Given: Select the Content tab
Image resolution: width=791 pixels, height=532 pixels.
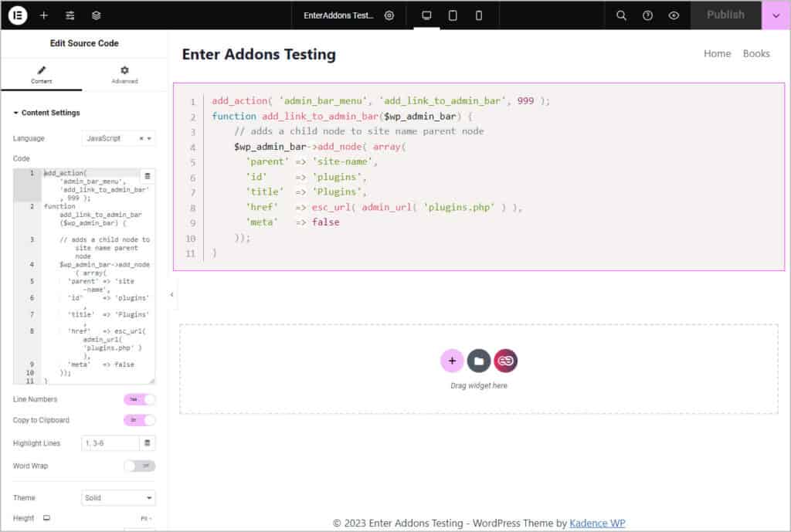Looking at the screenshot, I should [42, 74].
